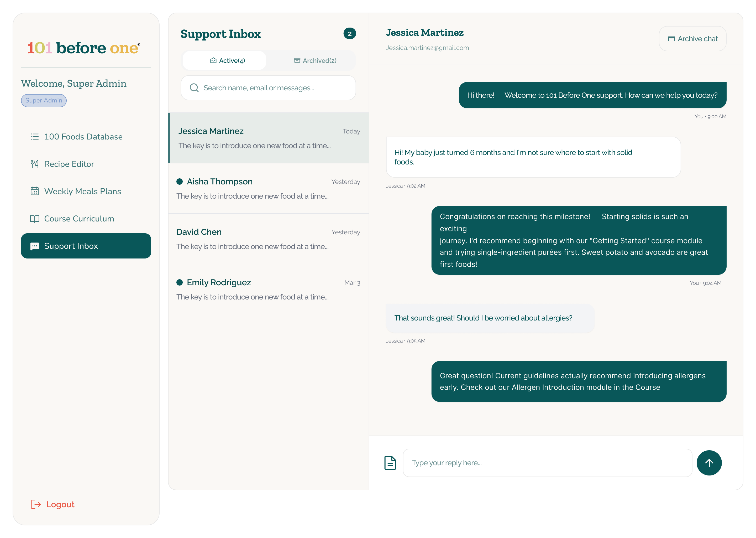
Task: Click the Welcome, Super Admin greeting
Action: 73,83
